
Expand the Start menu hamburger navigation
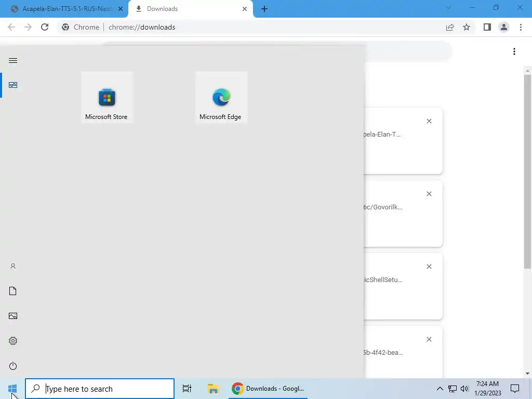tap(13, 60)
